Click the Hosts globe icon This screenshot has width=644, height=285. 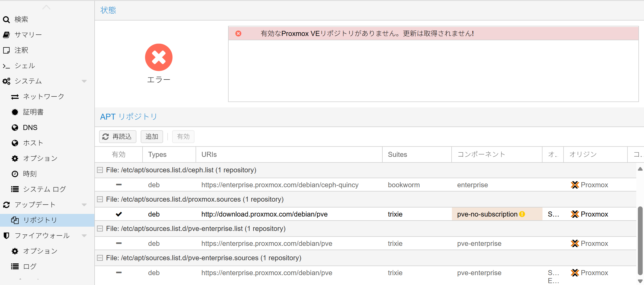click(x=15, y=143)
